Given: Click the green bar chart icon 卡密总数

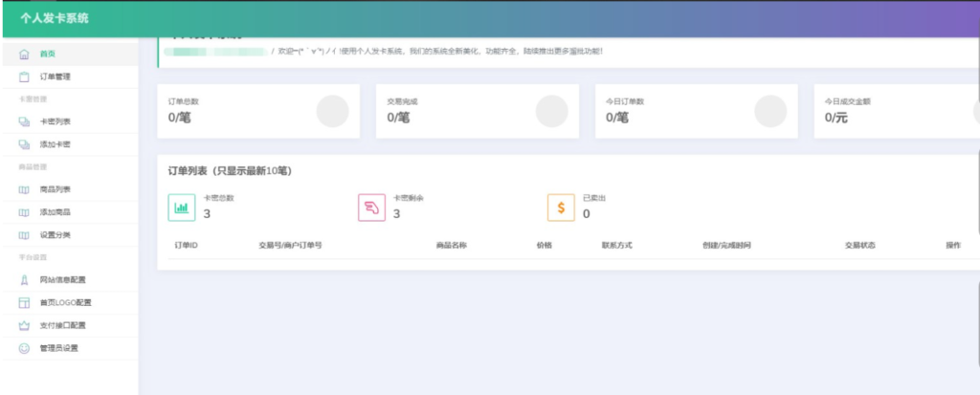Looking at the screenshot, I should (181, 208).
